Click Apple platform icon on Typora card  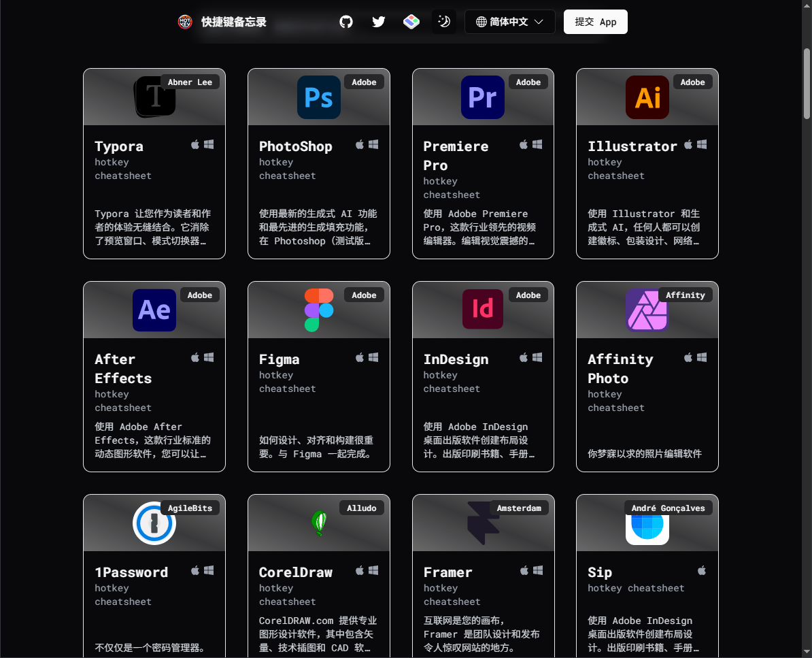(x=195, y=144)
